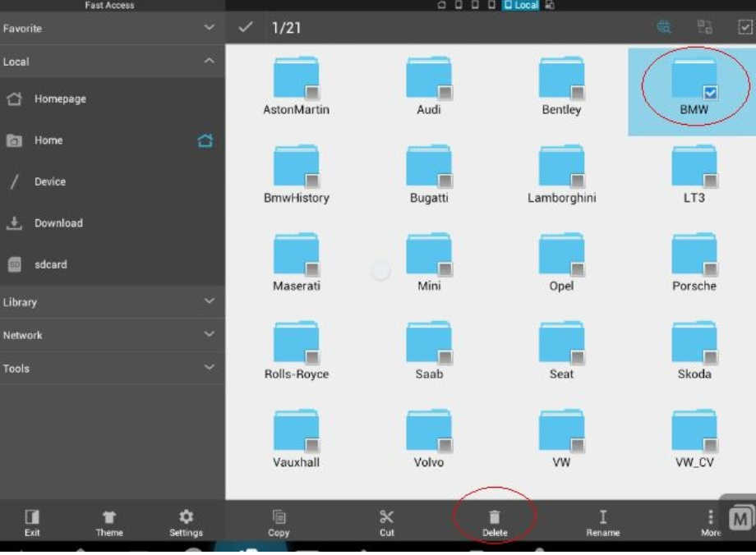
Task: Click the Exit icon
Action: tap(32, 517)
